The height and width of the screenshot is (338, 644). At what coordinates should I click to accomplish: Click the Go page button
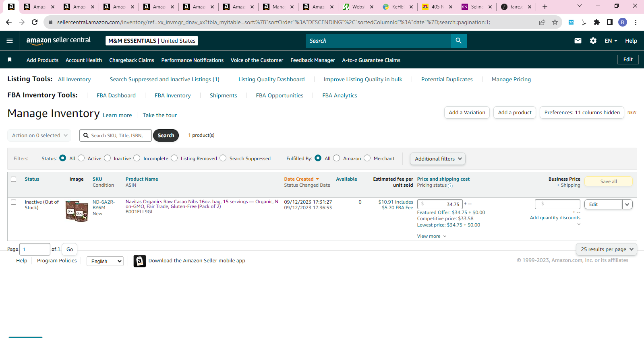tap(69, 249)
